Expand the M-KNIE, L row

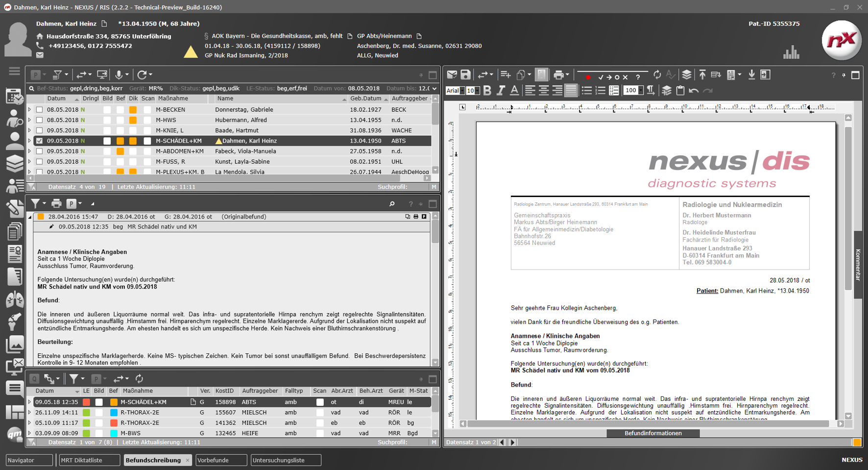click(x=30, y=130)
